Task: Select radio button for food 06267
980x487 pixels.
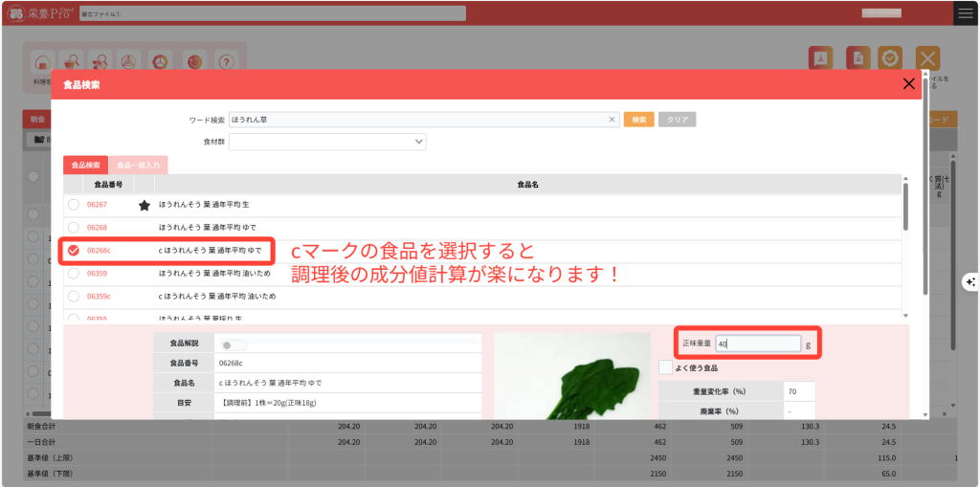Action: click(x=74, y=205)
